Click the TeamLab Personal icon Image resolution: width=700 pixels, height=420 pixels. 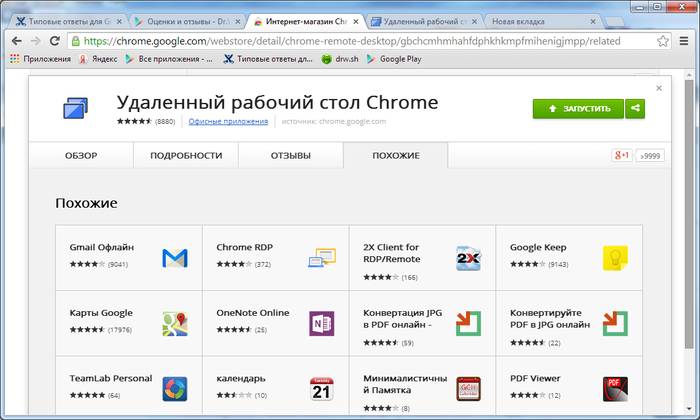[175, 389]
